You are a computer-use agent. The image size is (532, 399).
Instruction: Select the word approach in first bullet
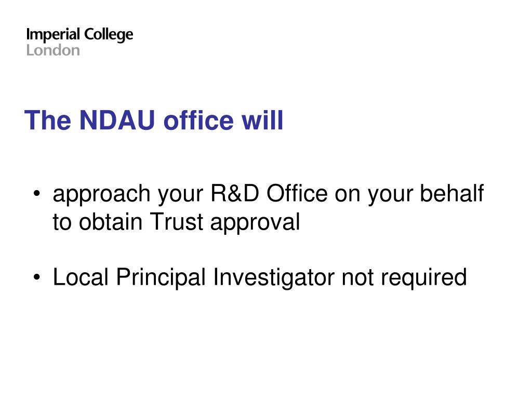(x=101, y=195)
